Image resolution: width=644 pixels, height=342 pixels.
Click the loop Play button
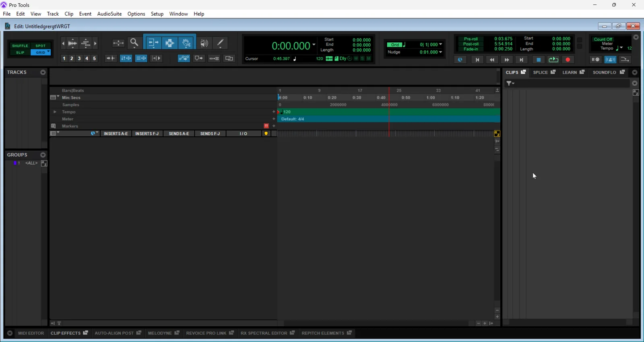[x=553, y=60]
